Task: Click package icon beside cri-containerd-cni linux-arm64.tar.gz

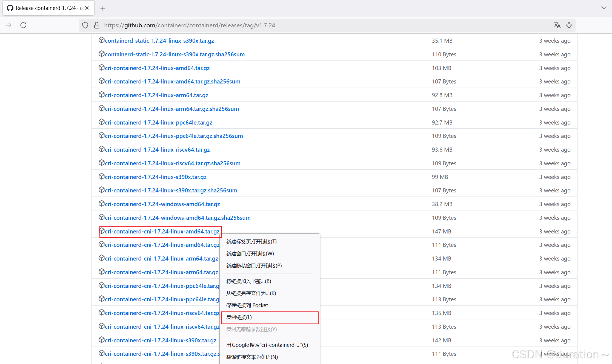Action: click(x=101, y=258)
